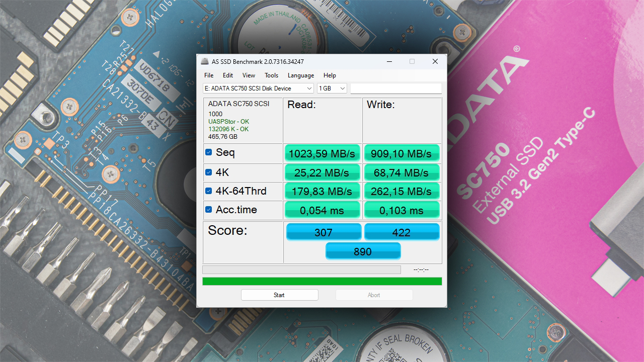Click the AS SSD Benchmark title bar icon
This screenshot has height=362, width=644.
205,61
